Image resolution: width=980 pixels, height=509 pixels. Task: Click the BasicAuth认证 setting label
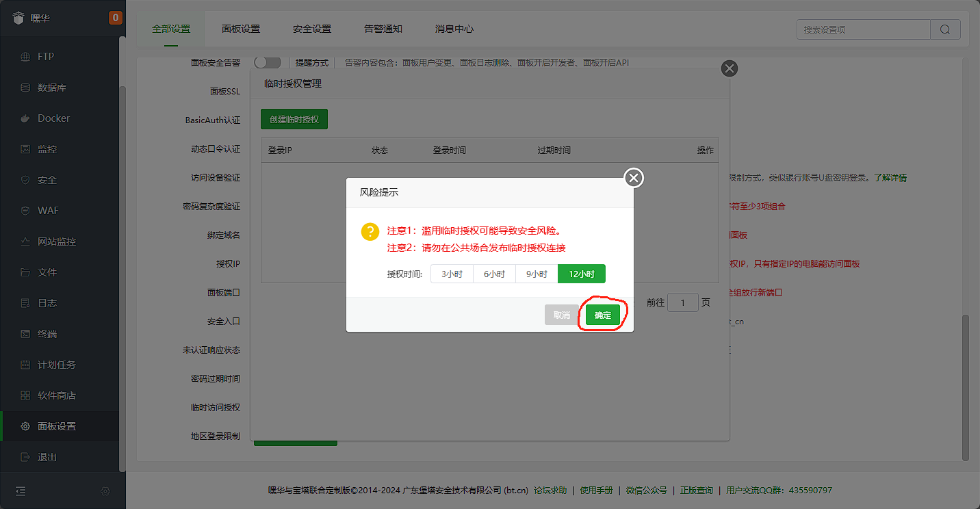point(213,120)
